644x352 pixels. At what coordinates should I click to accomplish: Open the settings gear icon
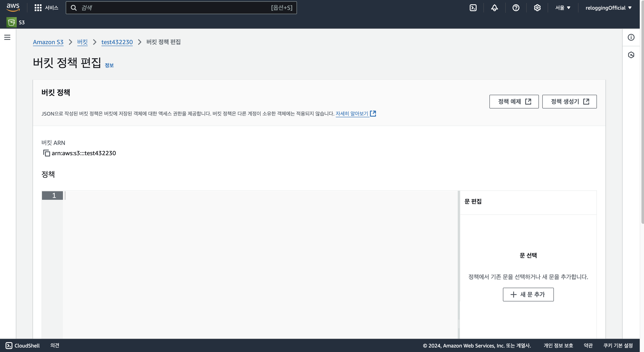click(537, 8)
